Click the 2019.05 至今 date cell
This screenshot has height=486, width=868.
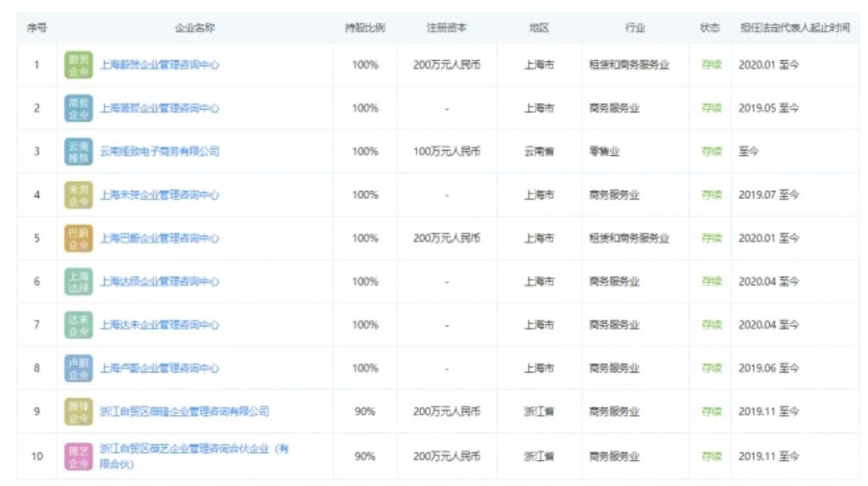pos(769,108)
